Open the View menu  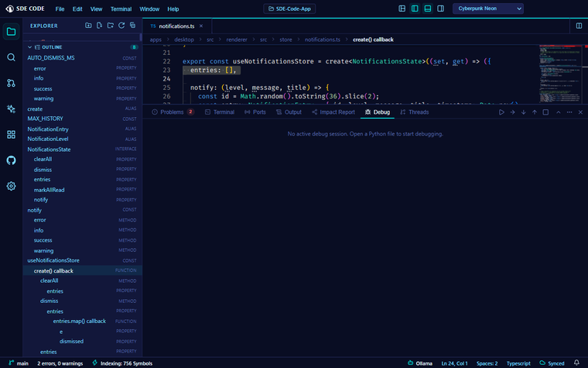(96, 9)
